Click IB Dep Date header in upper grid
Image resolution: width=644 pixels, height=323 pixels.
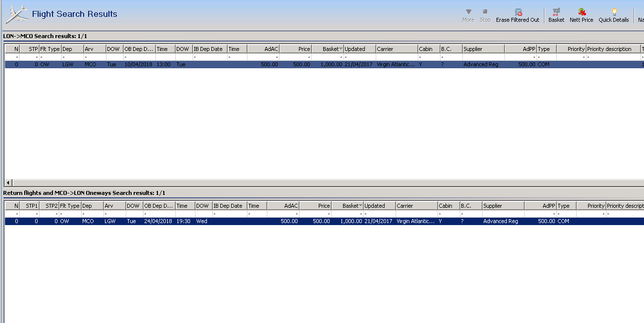(x=210, y=49)
